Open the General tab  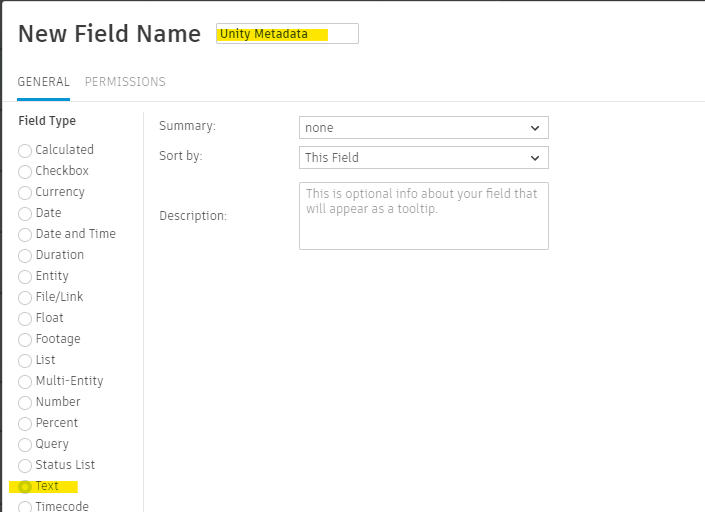click(x=43, y=82)
